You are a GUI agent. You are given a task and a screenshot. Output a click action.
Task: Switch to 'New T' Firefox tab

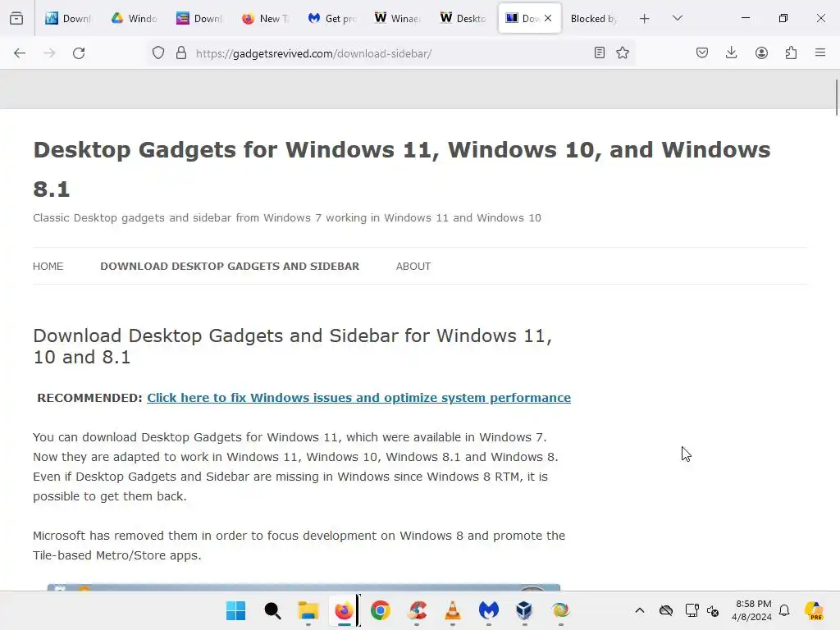click(265, 18)
